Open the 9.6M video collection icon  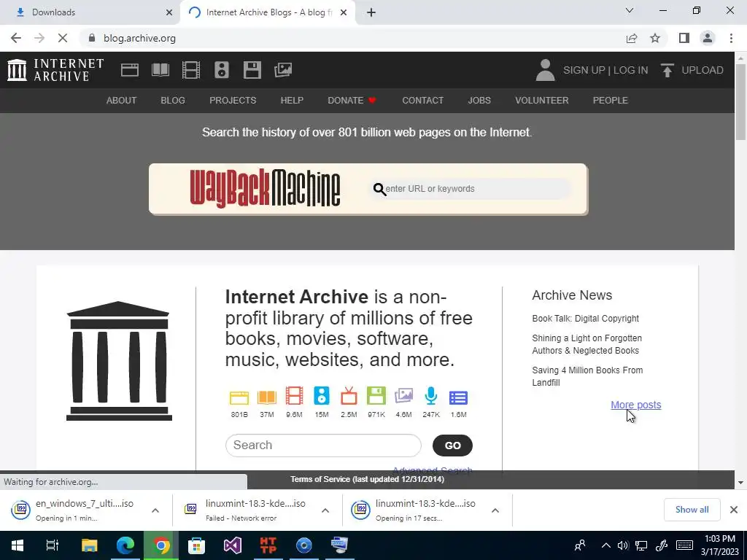pos(294,396)
